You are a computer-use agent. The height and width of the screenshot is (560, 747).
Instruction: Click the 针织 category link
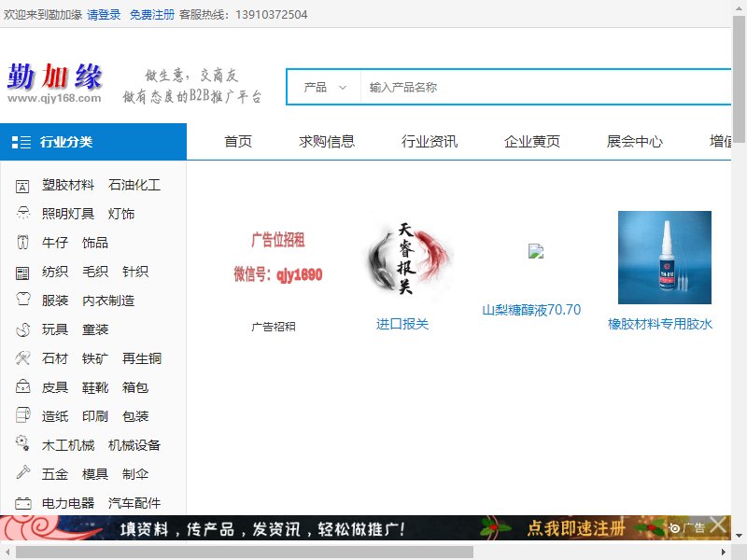click(135, 272)
